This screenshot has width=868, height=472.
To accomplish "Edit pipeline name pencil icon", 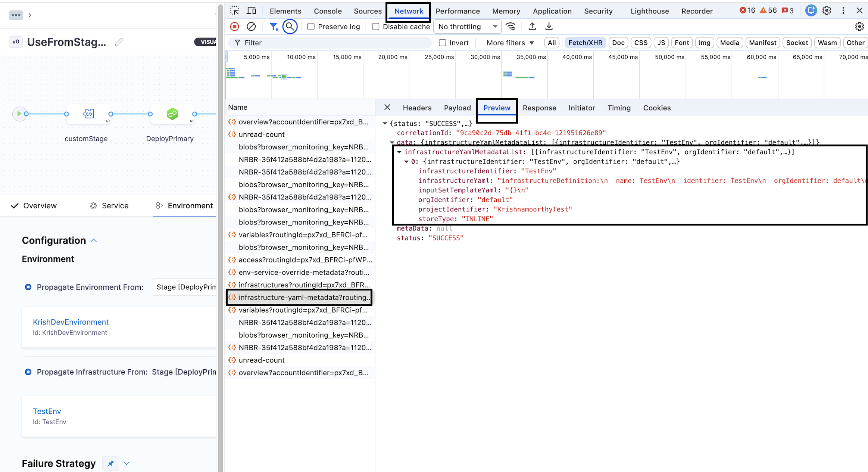I will (119, 42).
